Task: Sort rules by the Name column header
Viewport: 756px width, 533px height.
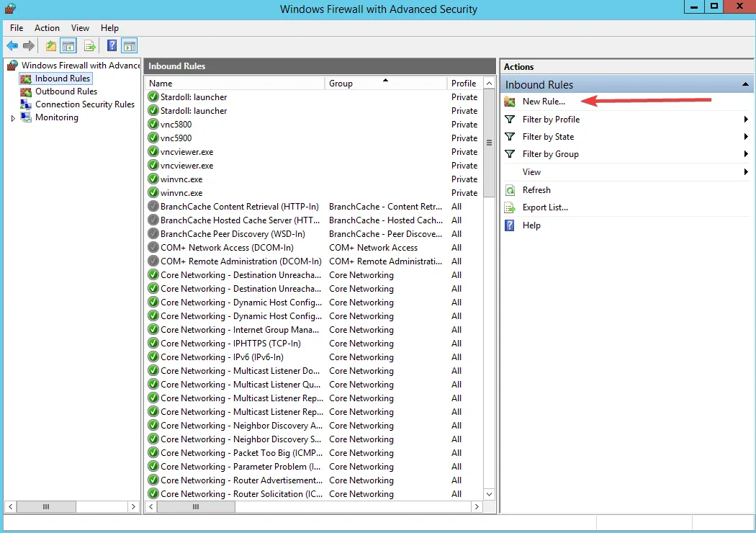Action: 235,84
